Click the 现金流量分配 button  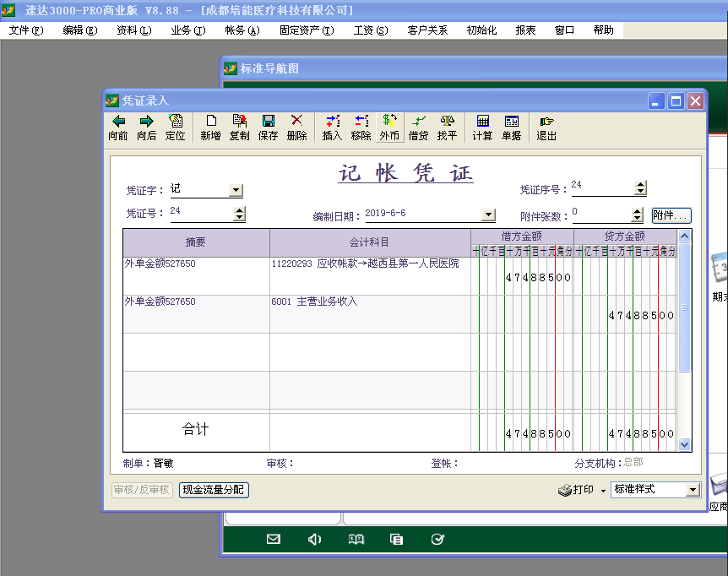pos(214,490)
